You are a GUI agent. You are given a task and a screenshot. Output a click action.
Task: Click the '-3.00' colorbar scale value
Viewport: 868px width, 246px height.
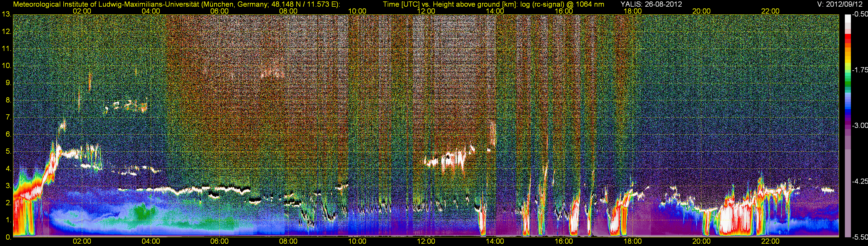tap(860, 125)
